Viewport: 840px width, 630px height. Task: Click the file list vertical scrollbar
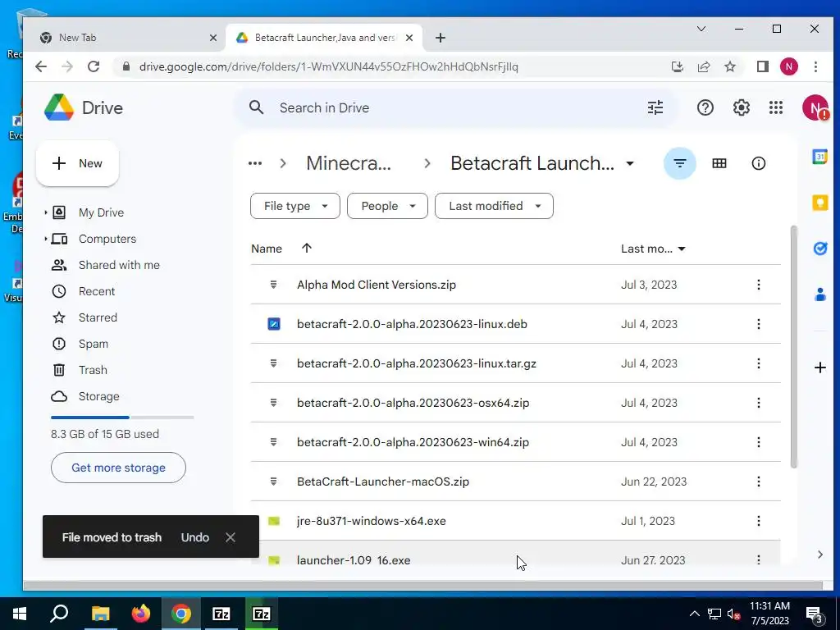(793, 347)
